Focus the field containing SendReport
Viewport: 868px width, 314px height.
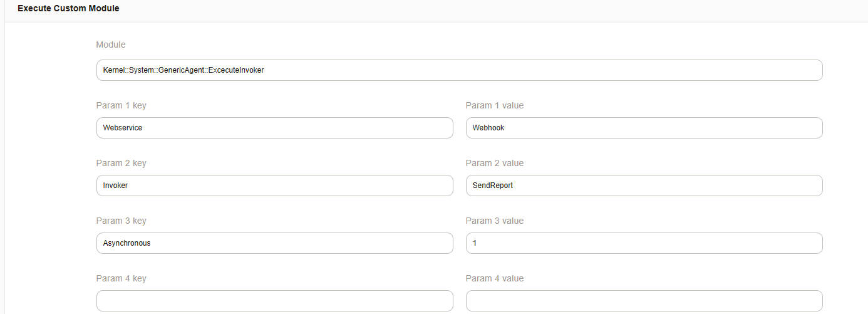(x=644, y=186)
